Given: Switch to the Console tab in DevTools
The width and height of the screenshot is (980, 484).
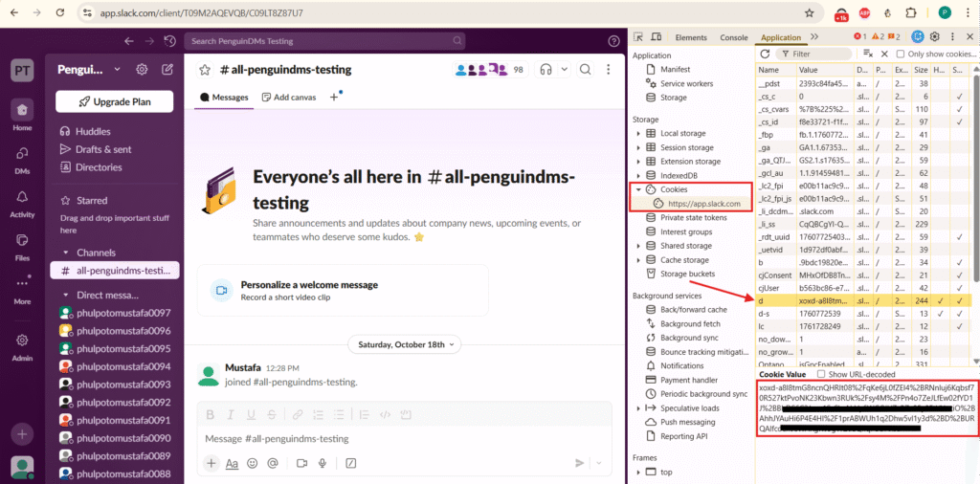Looking at the screenshot, I should click(733, 37).
